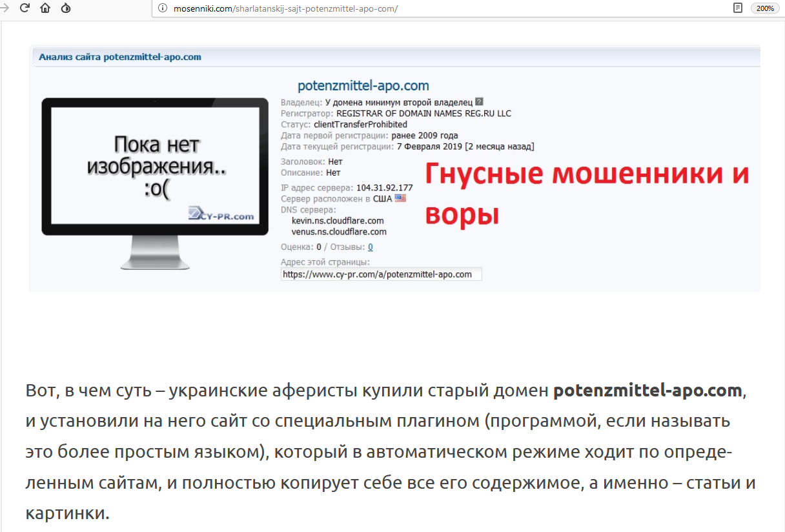Click the CY-PR.com logo on monitor
785x532 pixels.
tap(221, 214)
